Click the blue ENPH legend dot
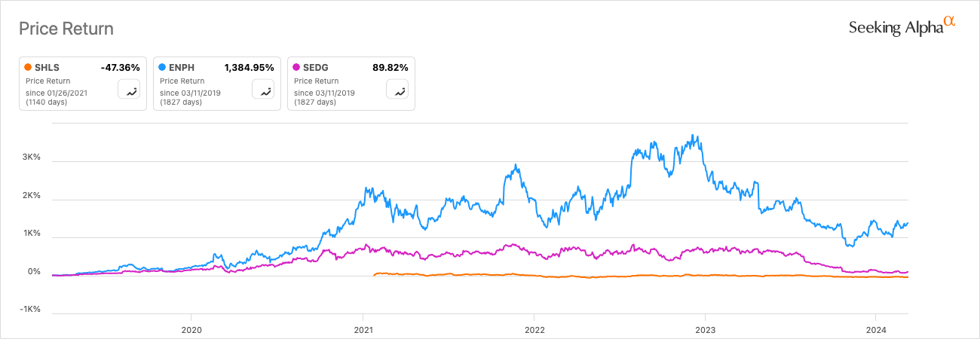 coord(162,68)
